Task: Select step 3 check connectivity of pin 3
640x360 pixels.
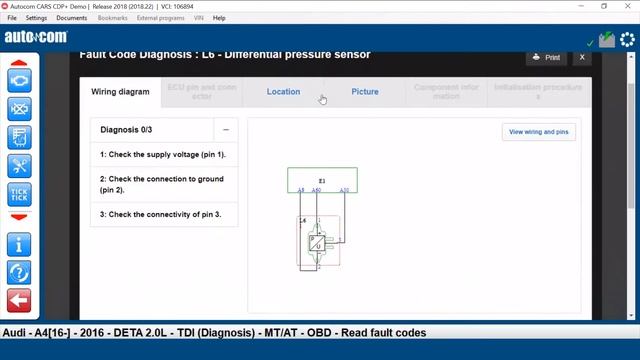Action: tap(164, 214)
